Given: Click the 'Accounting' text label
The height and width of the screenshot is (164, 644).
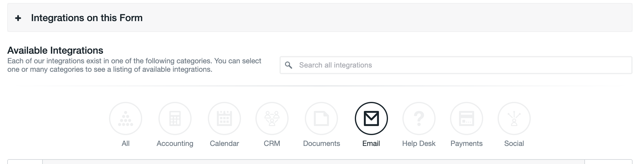Looking at the screenshot, I should click(175, 143).
